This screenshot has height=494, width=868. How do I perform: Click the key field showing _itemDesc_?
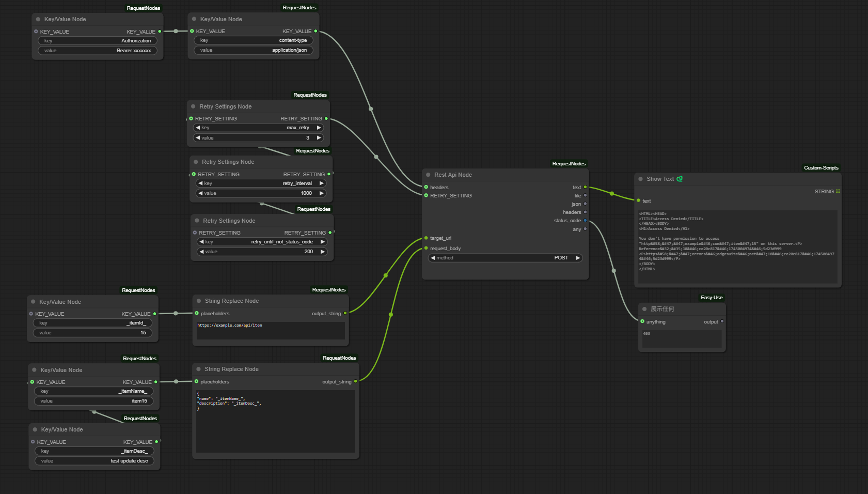click(94, 451)
